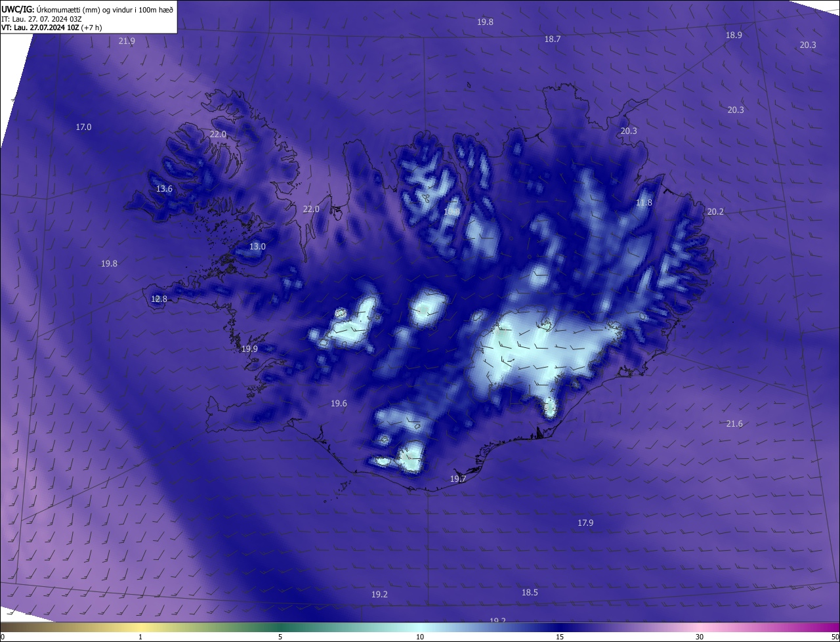The height and width of the screenshot is (642, 840).
Task: Click the map value 13.6
Action: point(164,188)
